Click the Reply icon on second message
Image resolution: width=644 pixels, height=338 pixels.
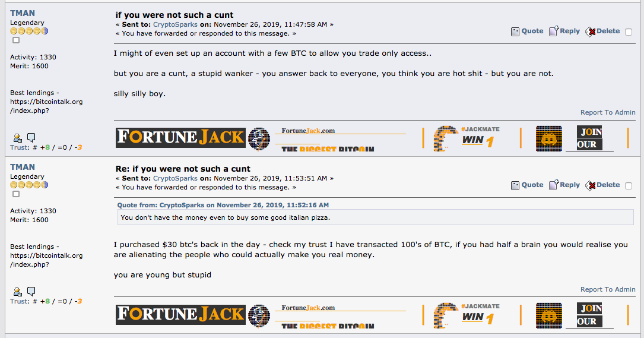point(554,185)
